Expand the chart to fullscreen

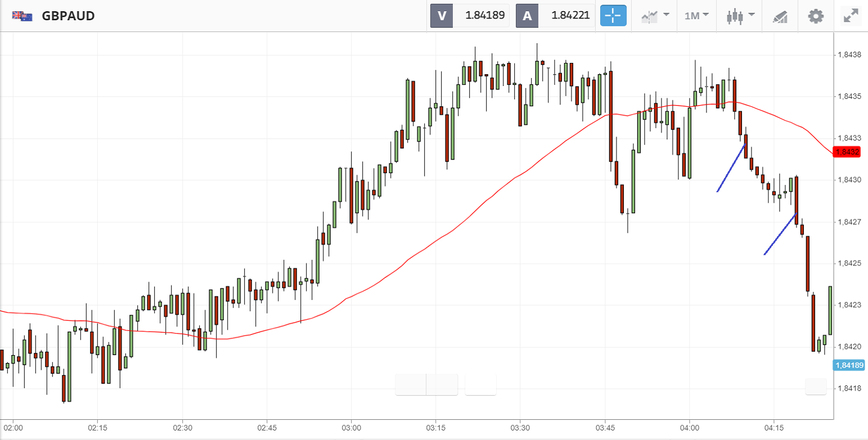click(851, 16)
